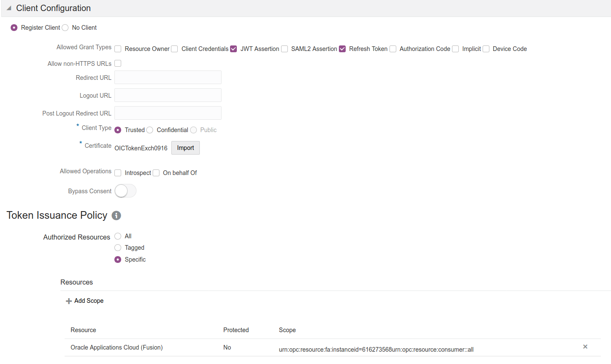611x364 pixels.
Task: Uncheck the JWT Assertion grant type
Action: [x=233, y=49]
